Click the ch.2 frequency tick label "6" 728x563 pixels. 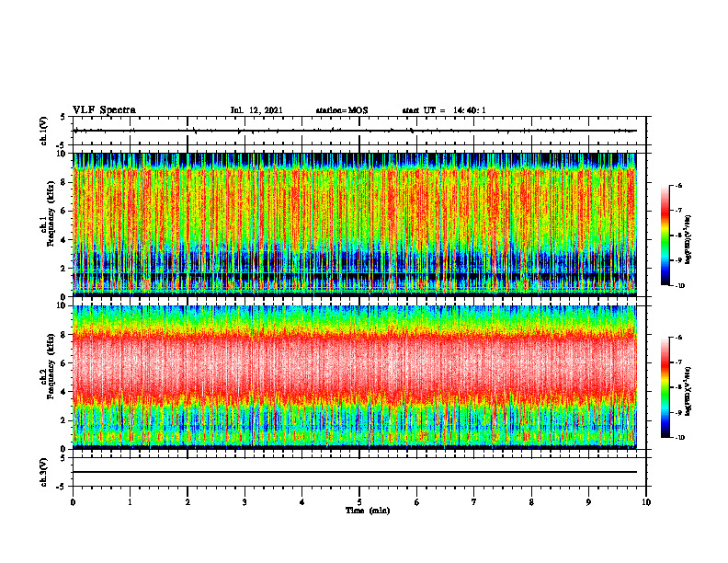64,363
